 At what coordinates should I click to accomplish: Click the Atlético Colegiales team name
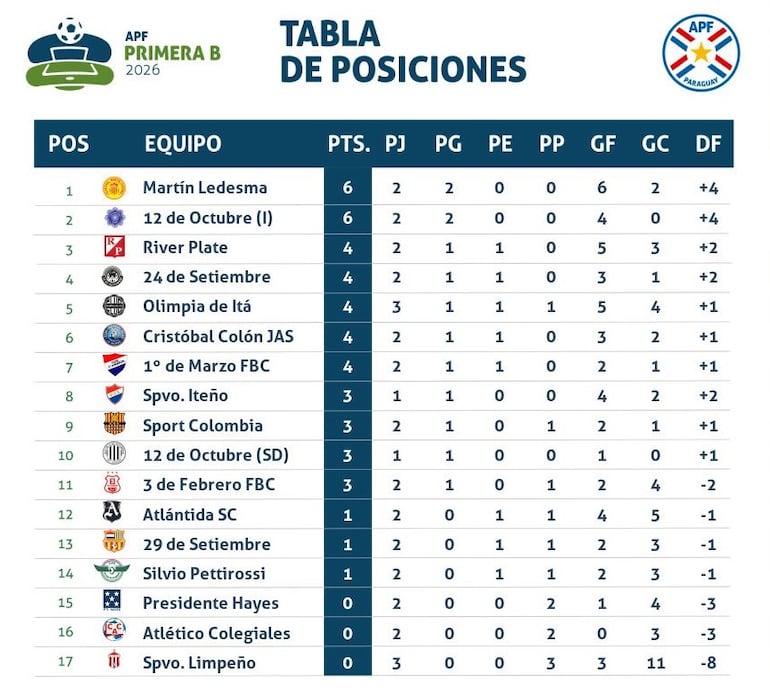(x=216, y=633)
